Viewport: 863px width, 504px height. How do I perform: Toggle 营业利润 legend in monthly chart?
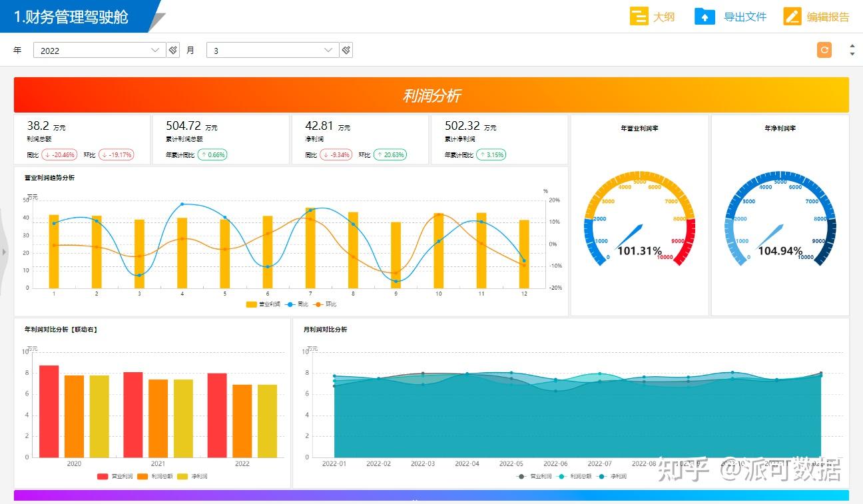click(534, 476)
